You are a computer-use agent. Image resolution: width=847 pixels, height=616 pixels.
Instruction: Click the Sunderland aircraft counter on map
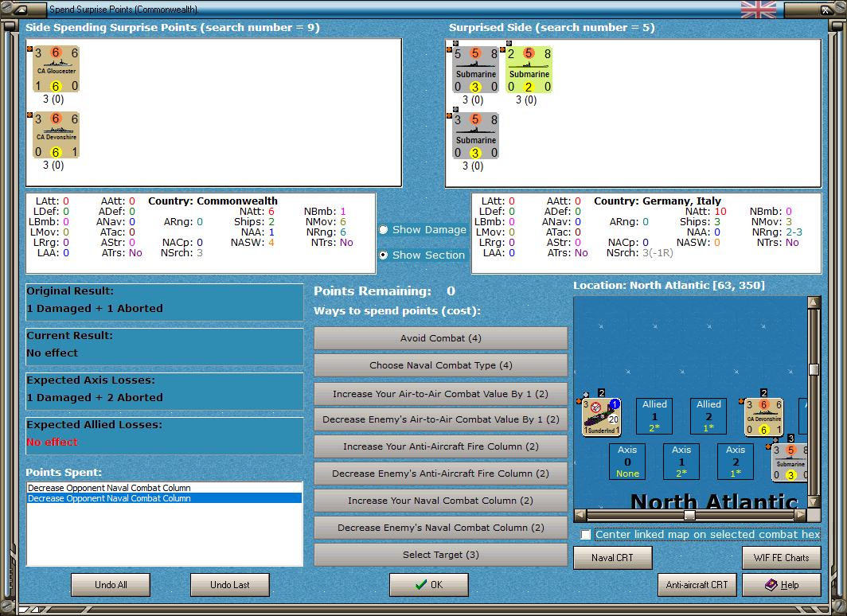pos(602,417)
